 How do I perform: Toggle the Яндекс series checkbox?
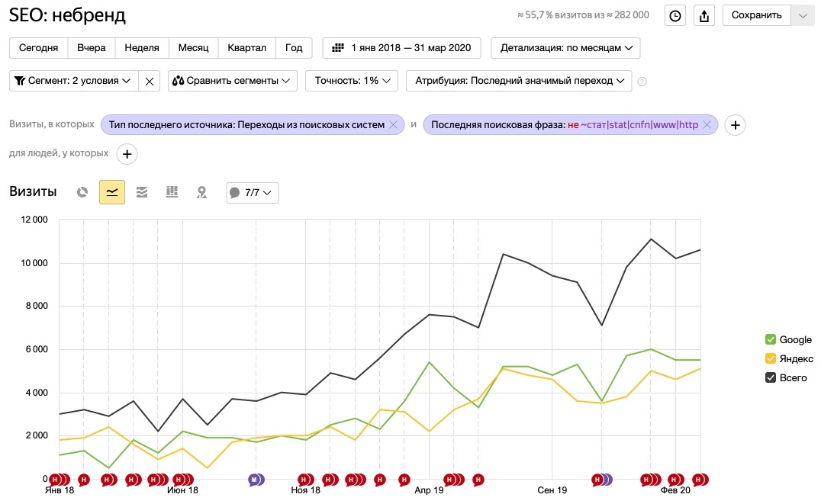pos(770,359)
